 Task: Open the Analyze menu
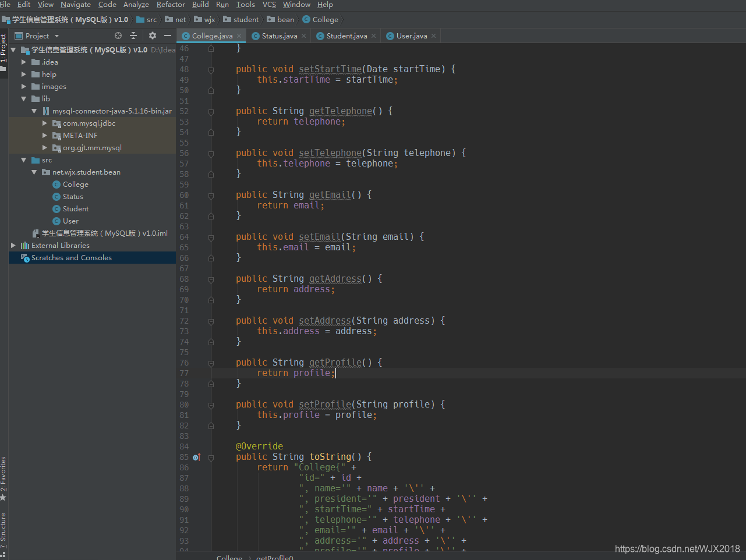tap(136, 5)
